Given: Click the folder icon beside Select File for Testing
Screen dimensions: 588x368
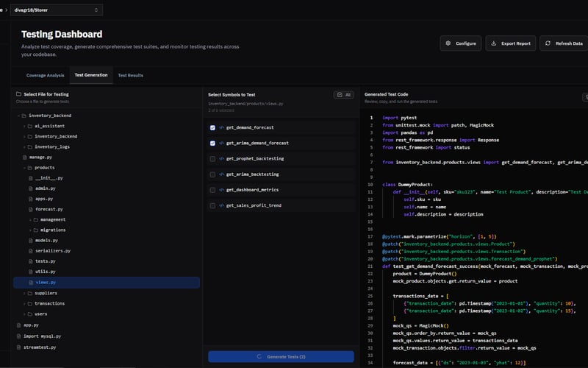Looking at the screenshot, I should [18, 94].
